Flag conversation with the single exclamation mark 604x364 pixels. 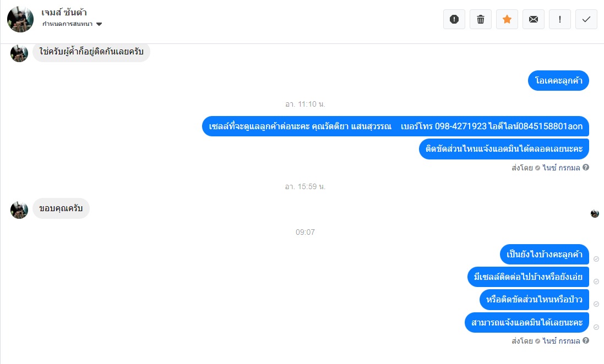tap(560, 19)
